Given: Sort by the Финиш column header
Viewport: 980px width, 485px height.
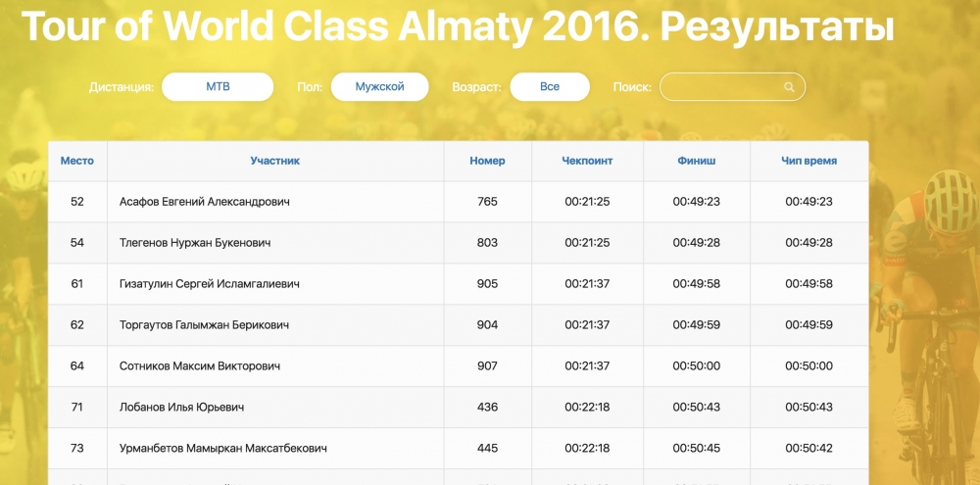Looking at the screenshot, I should coord(696,161).
